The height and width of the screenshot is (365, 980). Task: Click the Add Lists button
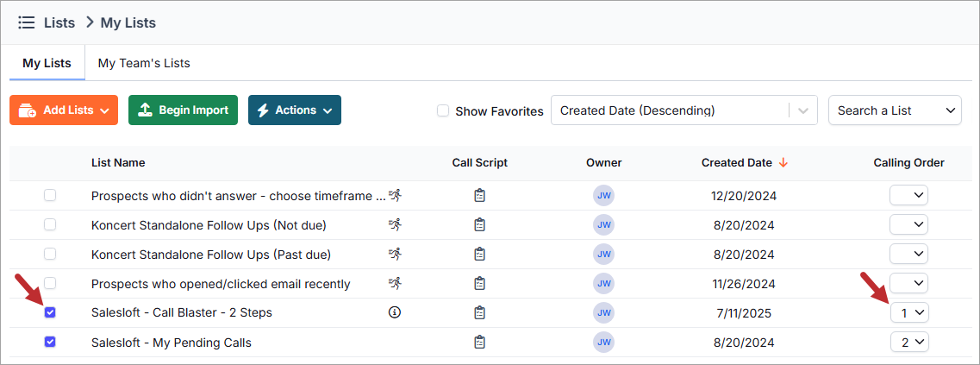64,110
